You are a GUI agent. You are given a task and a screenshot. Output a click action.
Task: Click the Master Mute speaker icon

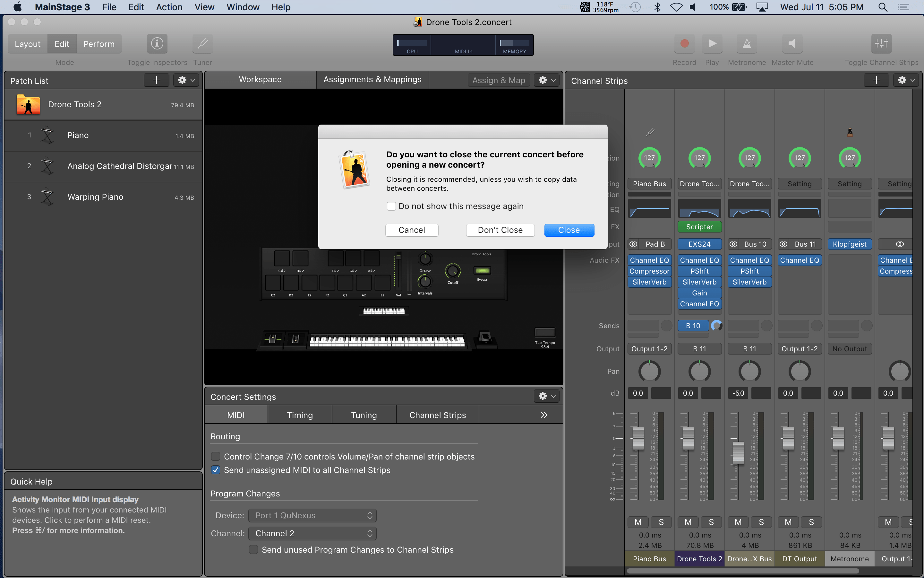pos(792,44)
